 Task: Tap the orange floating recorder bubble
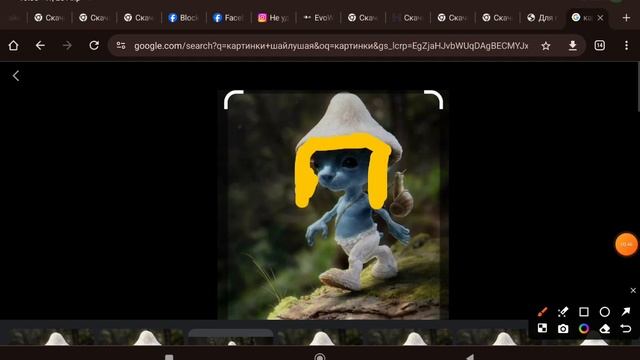coord(627,244)
